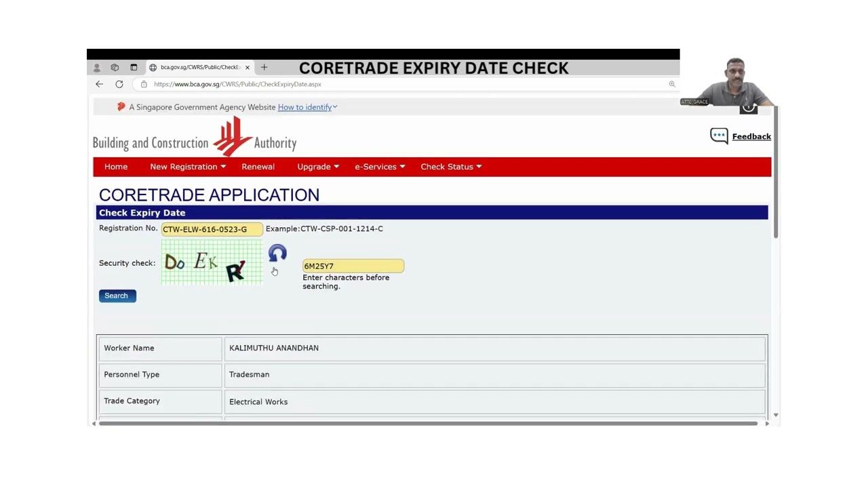The width and height of the screenshot is (868, 488).
Task: Open the Feedback link
Action: (751, 136)
